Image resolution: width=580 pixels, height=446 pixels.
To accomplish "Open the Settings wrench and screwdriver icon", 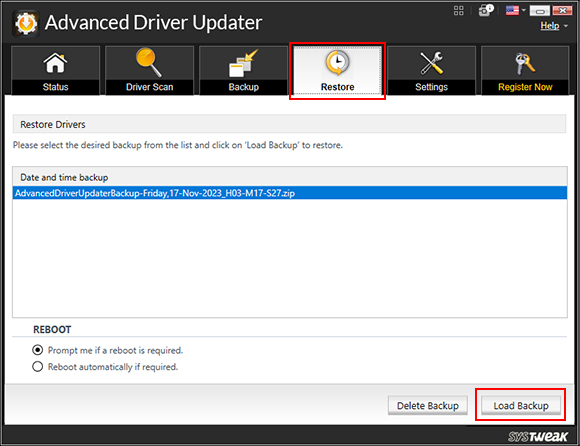I will click(431, 63).
